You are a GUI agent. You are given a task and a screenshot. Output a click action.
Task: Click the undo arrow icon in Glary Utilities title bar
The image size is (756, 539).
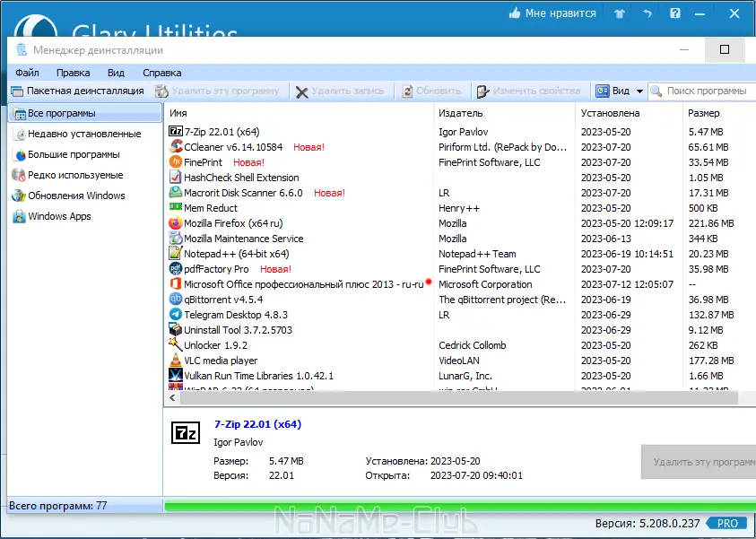click(647, 13)
